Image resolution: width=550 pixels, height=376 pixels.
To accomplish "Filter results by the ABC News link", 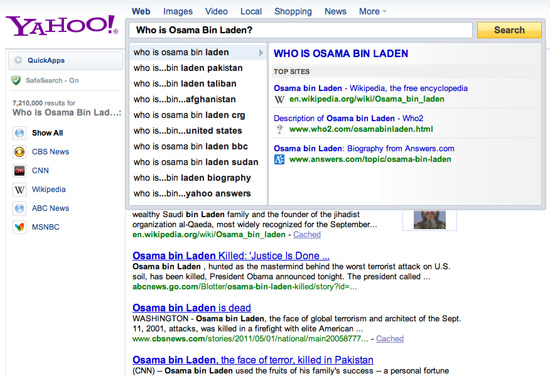I will (x=50, y=208).
